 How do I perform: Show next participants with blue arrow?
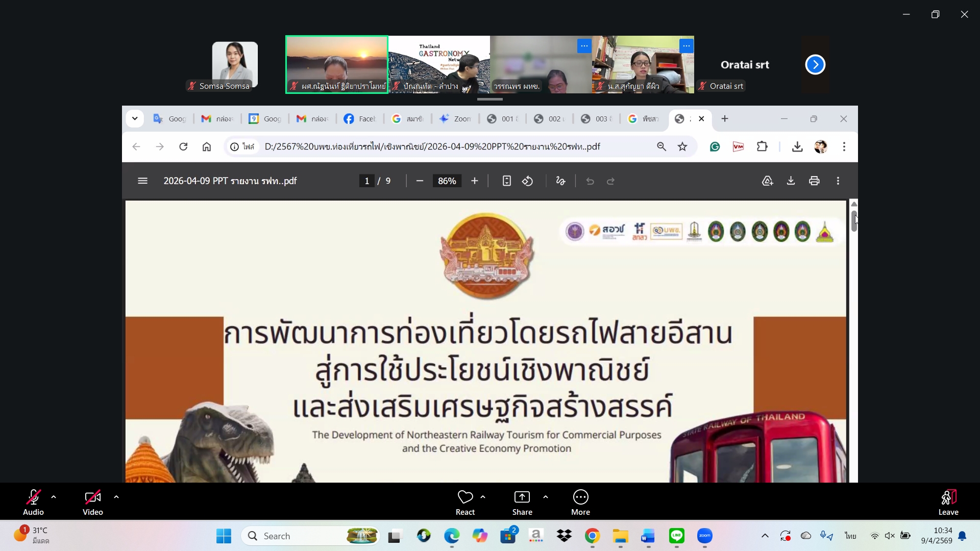pyautogui.click(x=815, y=65)
